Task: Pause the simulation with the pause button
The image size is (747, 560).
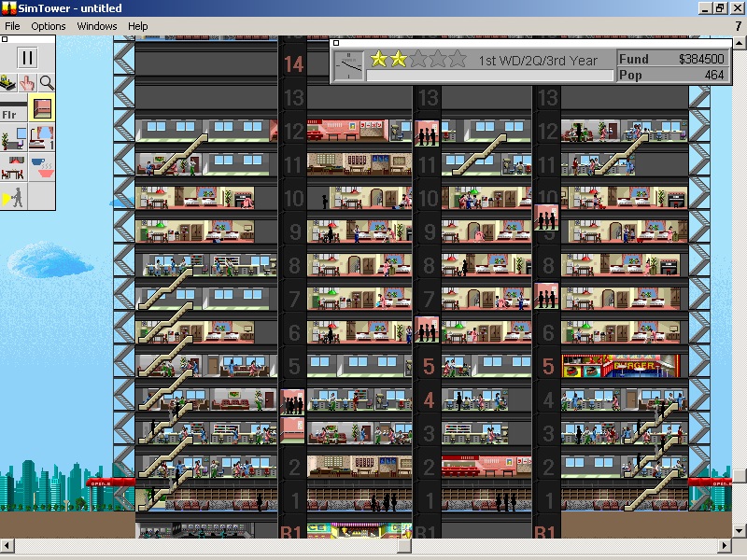Action: click(27, 56)
